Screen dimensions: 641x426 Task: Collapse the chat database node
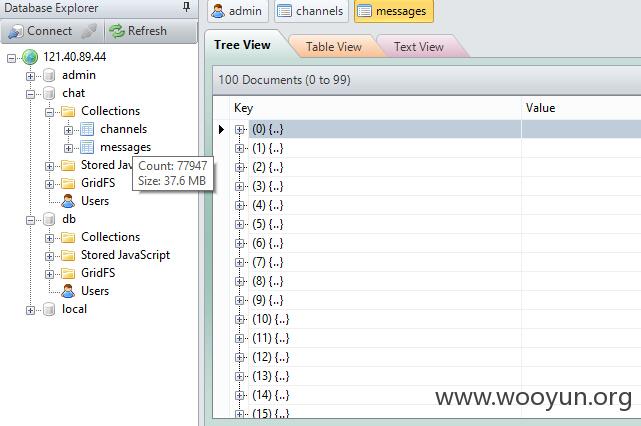point(30,94)
